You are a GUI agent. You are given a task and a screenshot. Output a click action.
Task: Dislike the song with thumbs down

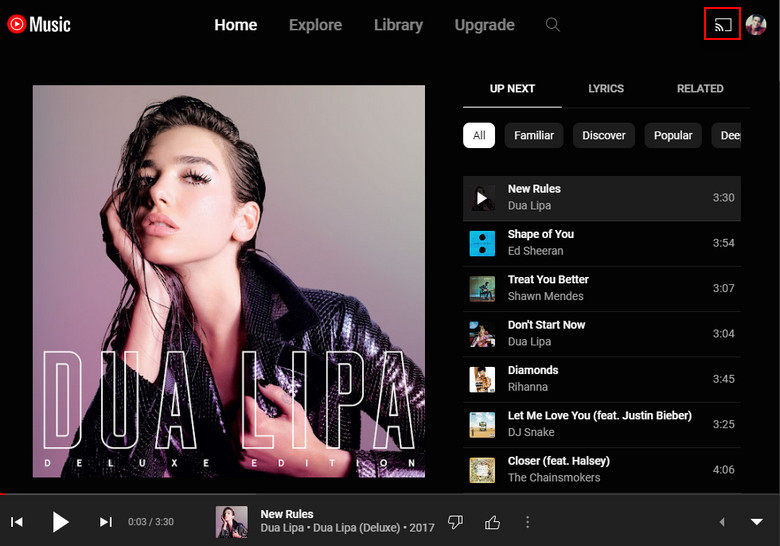coord(456,522)
